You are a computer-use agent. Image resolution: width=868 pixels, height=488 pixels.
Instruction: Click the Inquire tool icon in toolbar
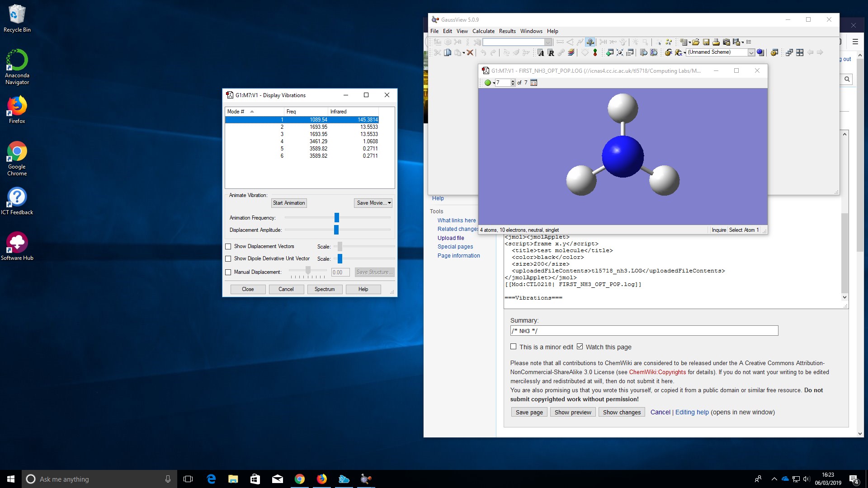590,42
